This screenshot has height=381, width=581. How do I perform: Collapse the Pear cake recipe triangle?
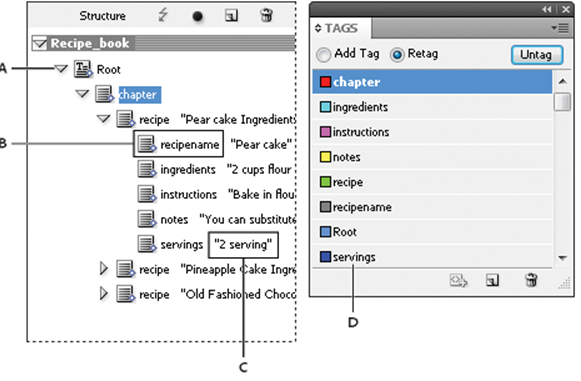pos(103,119)
